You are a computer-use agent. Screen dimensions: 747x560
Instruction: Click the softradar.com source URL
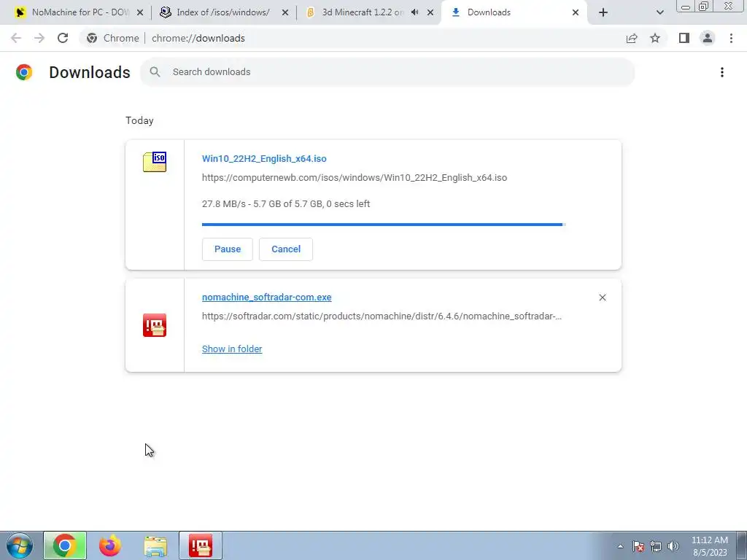pyautogui.click(x=382, y=316)
